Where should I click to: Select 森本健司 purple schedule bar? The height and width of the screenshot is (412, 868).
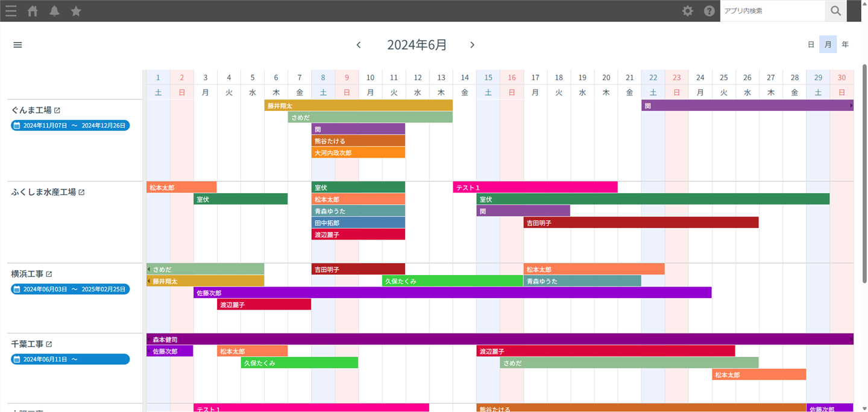(x=499, y=339)
